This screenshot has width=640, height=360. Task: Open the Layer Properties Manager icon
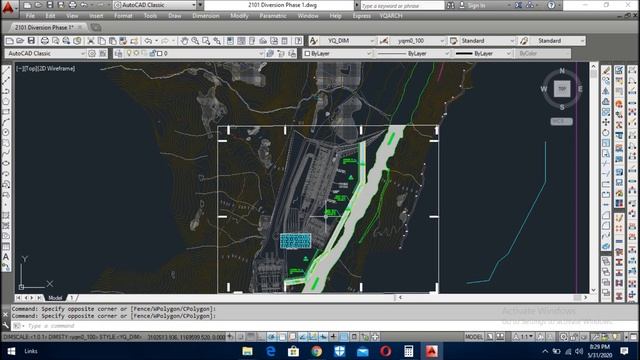(x=119, y=53)
